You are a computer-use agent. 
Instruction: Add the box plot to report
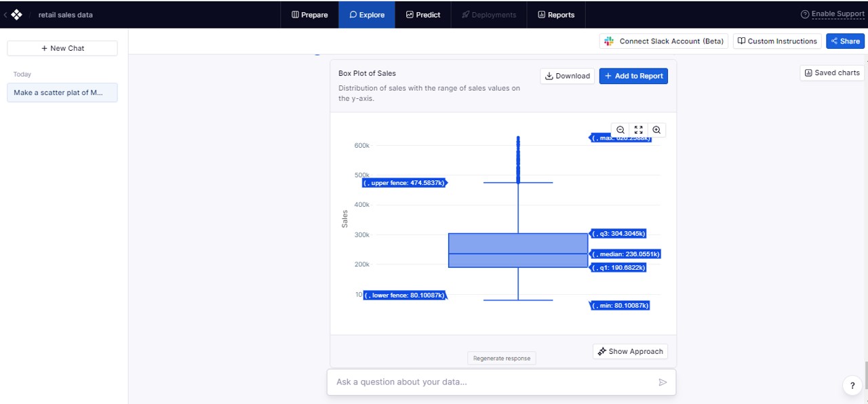[633, 76]
